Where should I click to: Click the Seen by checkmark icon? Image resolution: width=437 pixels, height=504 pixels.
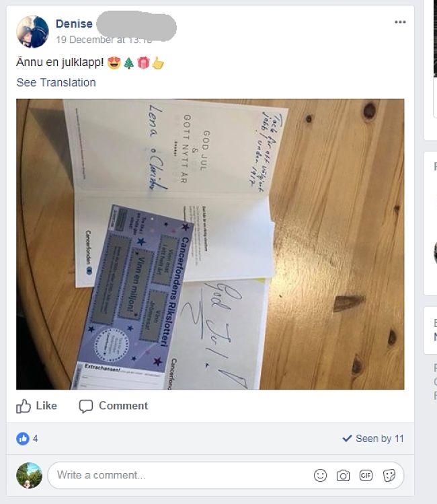pos(347,439)
